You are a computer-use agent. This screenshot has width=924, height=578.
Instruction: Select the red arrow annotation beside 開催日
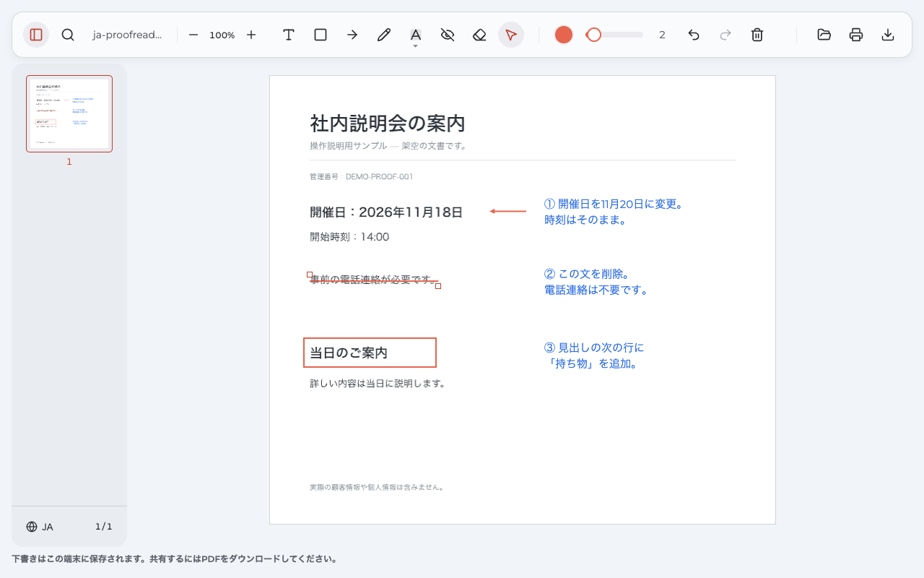pos(508,211)
